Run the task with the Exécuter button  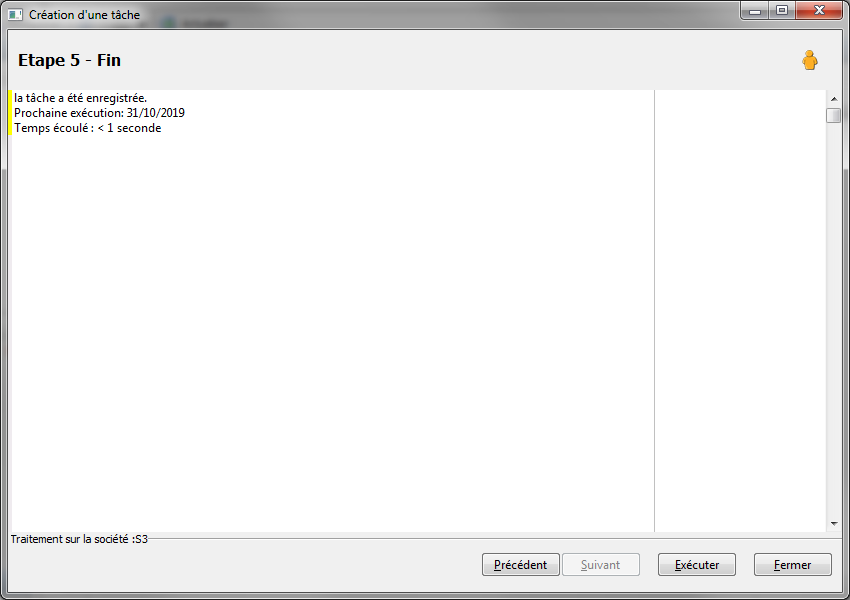[x=697, y=565]
